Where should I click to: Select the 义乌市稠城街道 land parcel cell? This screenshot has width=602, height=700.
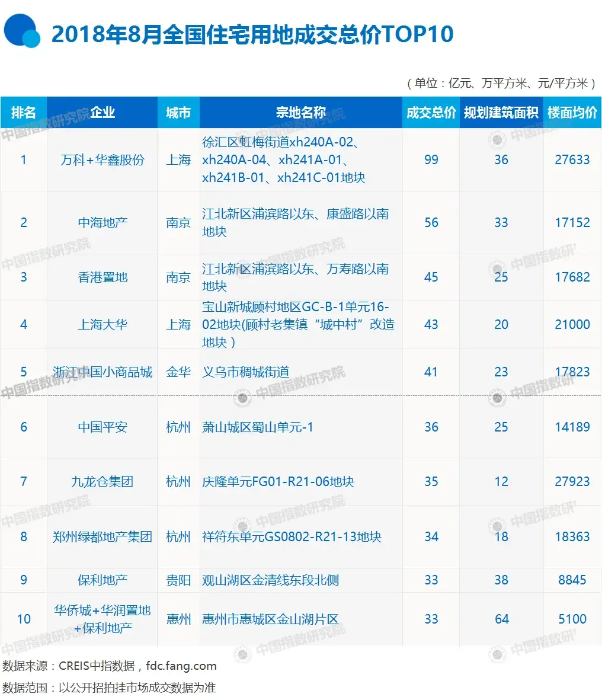[x=246, y=372]
